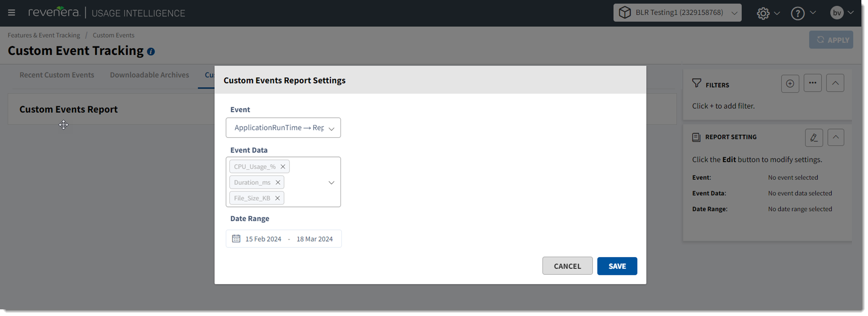This screenshot has width=868, height=316.
Task: Click the Features & Event Tracking breadcrumb
Action: (44, 35)
